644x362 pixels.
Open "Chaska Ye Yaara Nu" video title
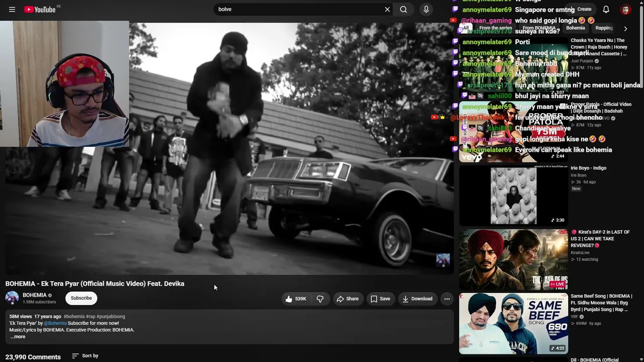[x=599, y=47]
